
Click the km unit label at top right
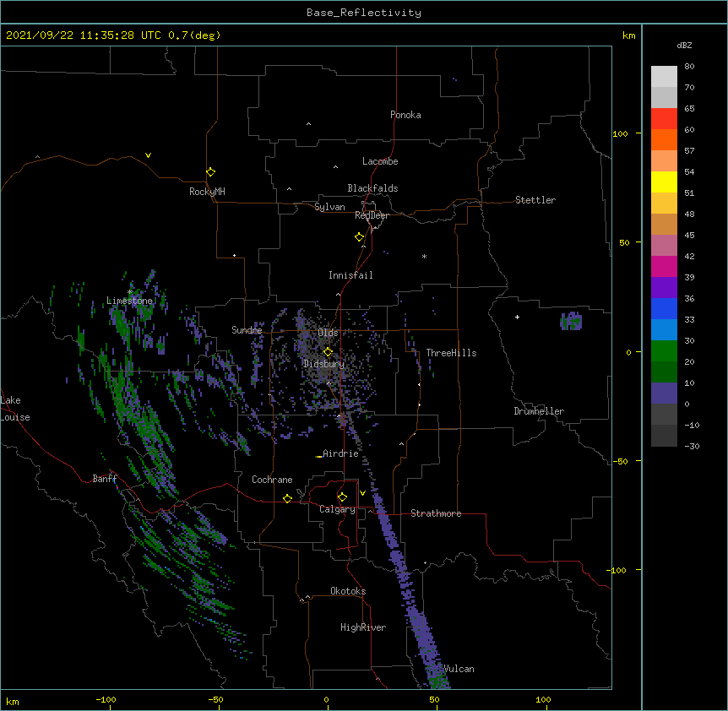[628, 35]
